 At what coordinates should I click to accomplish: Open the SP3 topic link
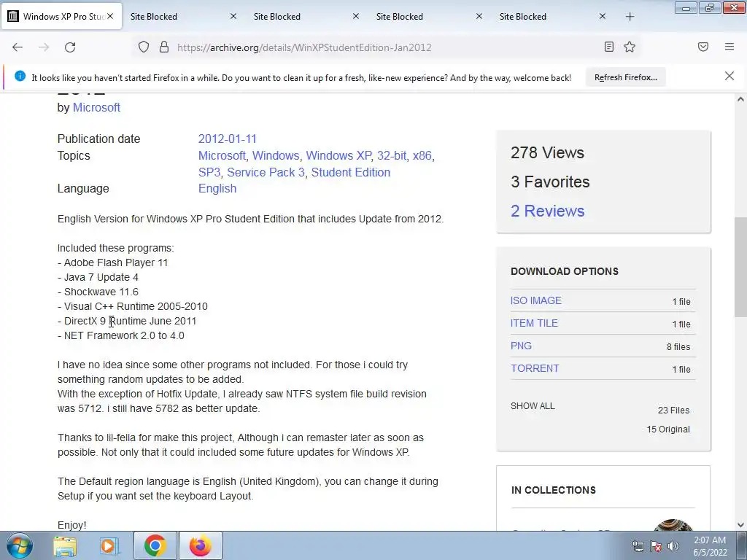point(209,172)
